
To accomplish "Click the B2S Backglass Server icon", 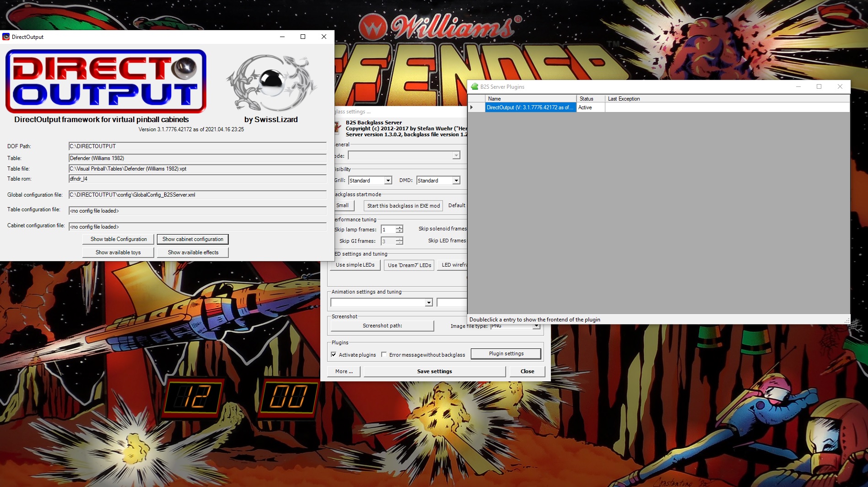I will (x=336, y=128).
